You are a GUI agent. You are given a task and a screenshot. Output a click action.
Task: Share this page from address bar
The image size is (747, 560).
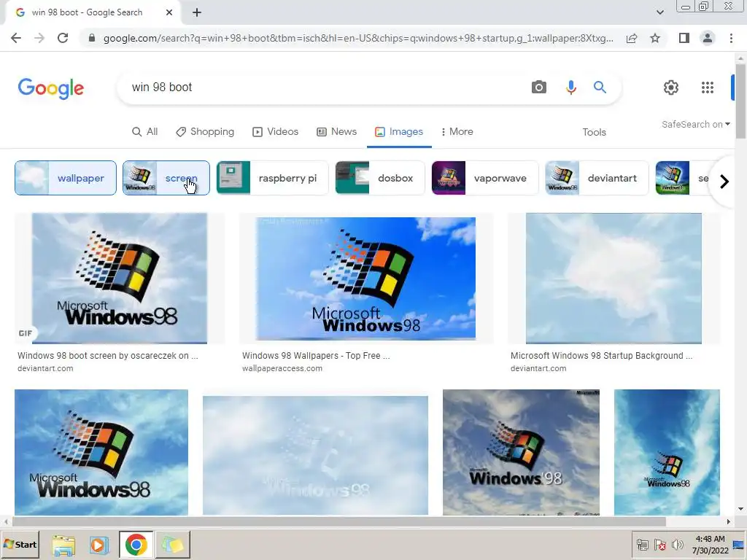coord(632,38)
